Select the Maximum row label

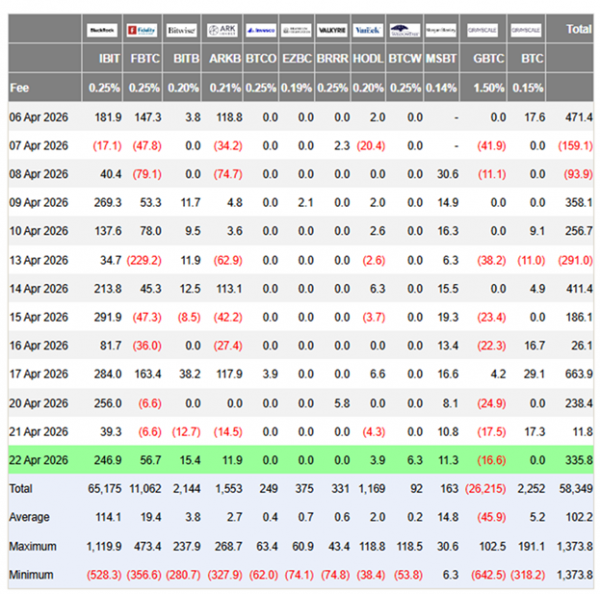point(33,546)
